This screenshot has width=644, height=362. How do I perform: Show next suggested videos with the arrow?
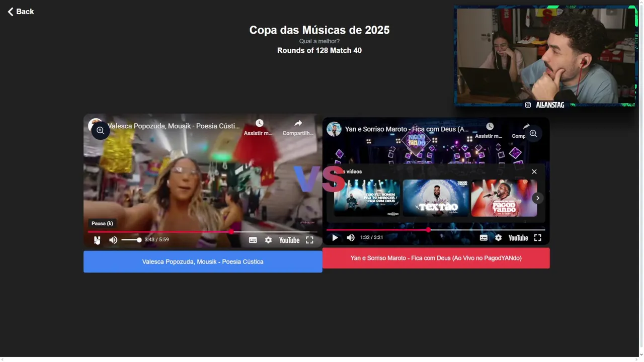(x=537, y=198)
